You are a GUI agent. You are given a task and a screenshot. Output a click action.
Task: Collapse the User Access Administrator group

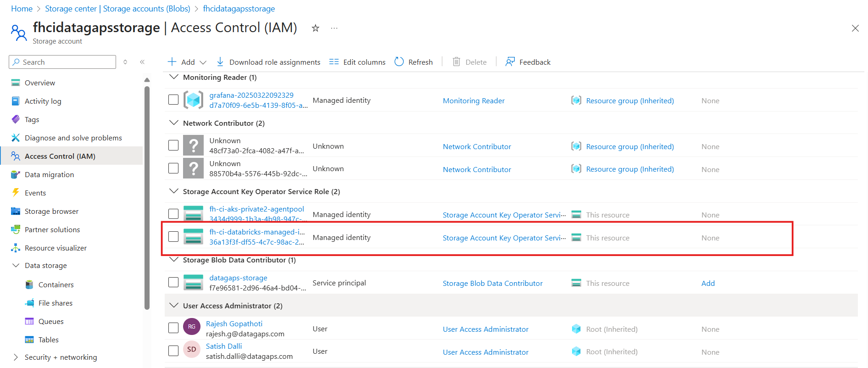[174, 306]
